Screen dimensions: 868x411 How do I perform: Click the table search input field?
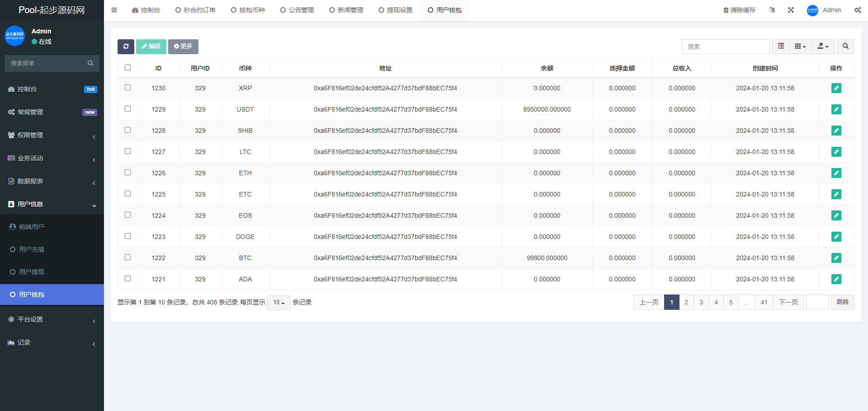tap(726, 47)
